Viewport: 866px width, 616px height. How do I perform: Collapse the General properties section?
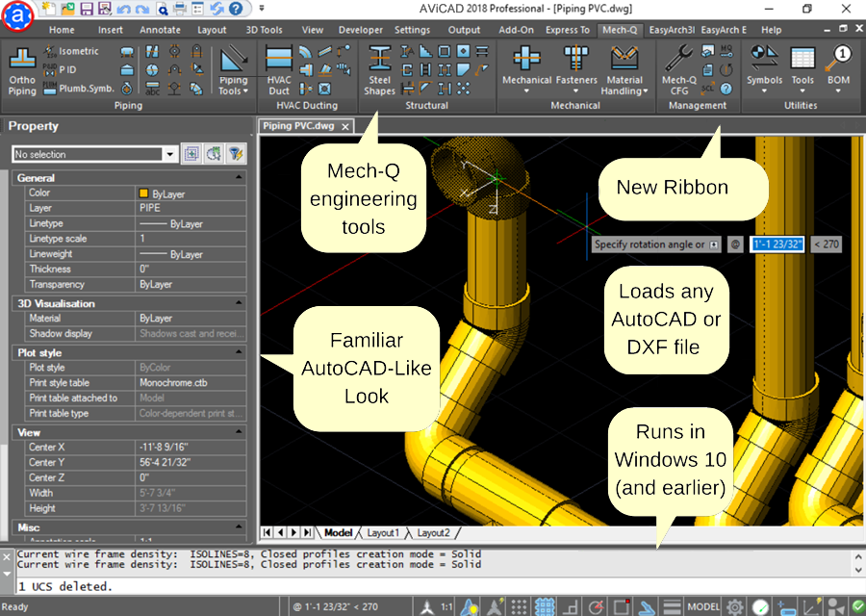click(x=239, y=178)
